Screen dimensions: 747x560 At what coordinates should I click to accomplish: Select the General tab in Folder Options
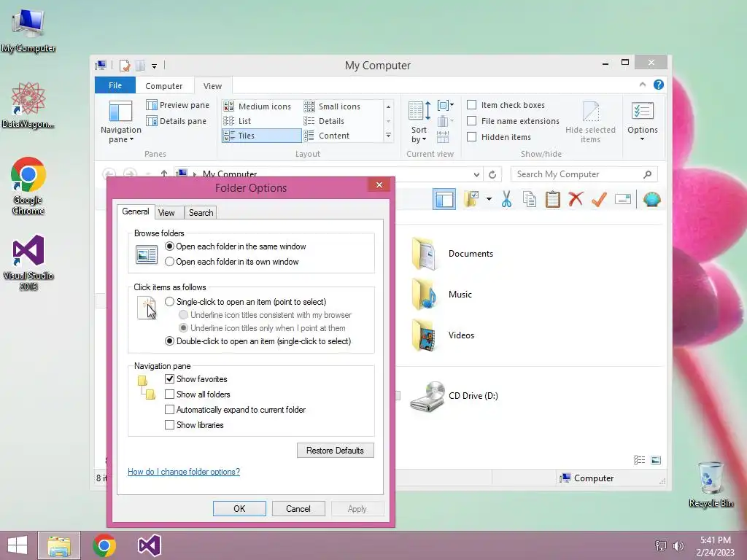coord(135,211)
